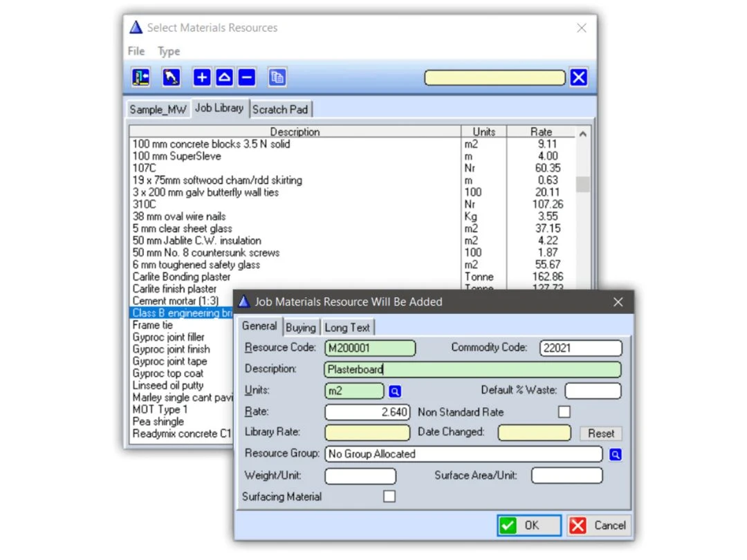Click the triangle edit resource icon
This screenshot has height=560, width=747.
point(224,77)
